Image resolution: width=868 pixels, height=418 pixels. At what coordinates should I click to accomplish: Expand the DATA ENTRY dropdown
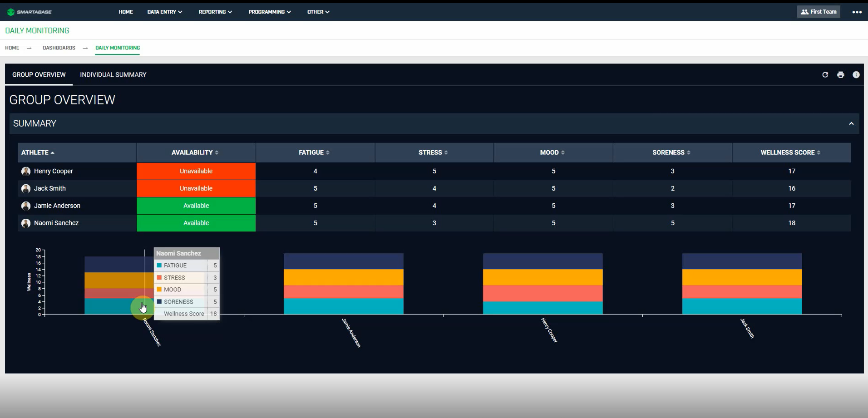point(164,12)
